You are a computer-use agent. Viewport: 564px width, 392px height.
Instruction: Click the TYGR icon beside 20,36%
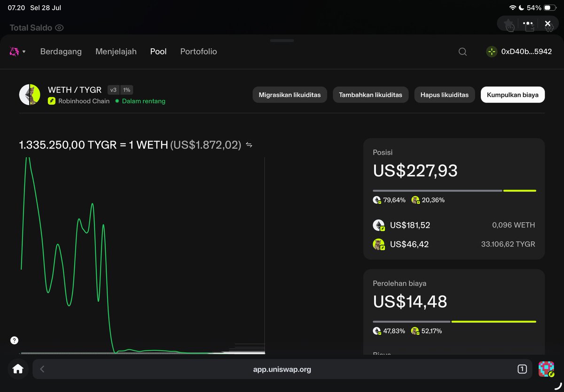[x=415, y=200]
